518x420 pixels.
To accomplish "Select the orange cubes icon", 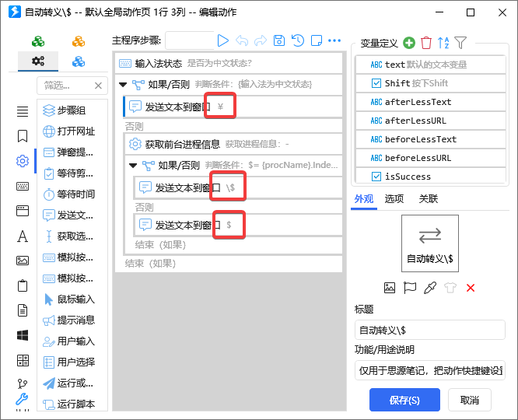I will click(79, 41).
